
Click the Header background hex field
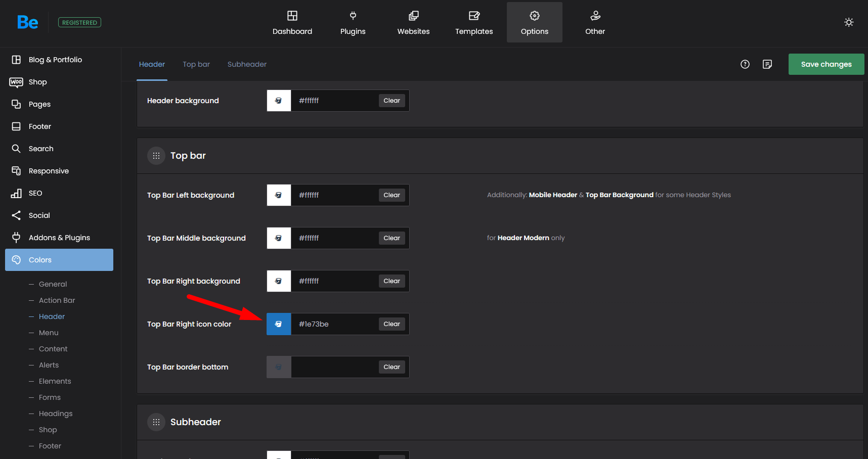[x=334, y=101]
